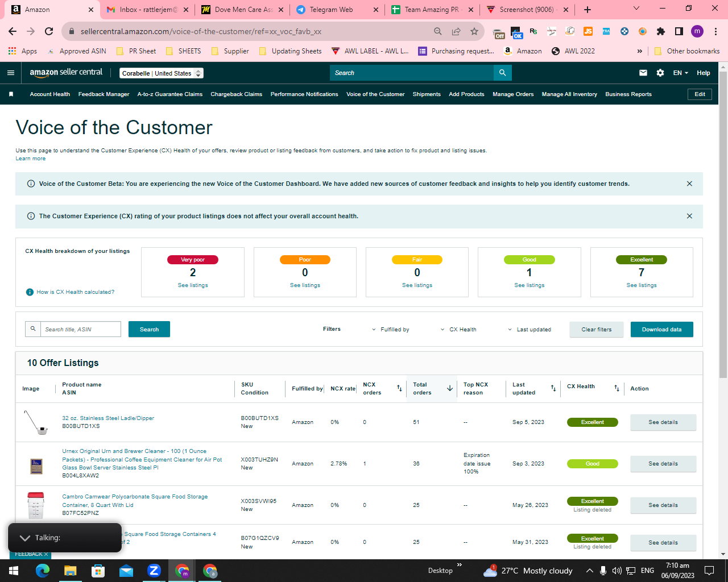Open Manage All Inventory
Viewport: 728px width, 582px height.
pyautogui.click(x=569, y=94)
